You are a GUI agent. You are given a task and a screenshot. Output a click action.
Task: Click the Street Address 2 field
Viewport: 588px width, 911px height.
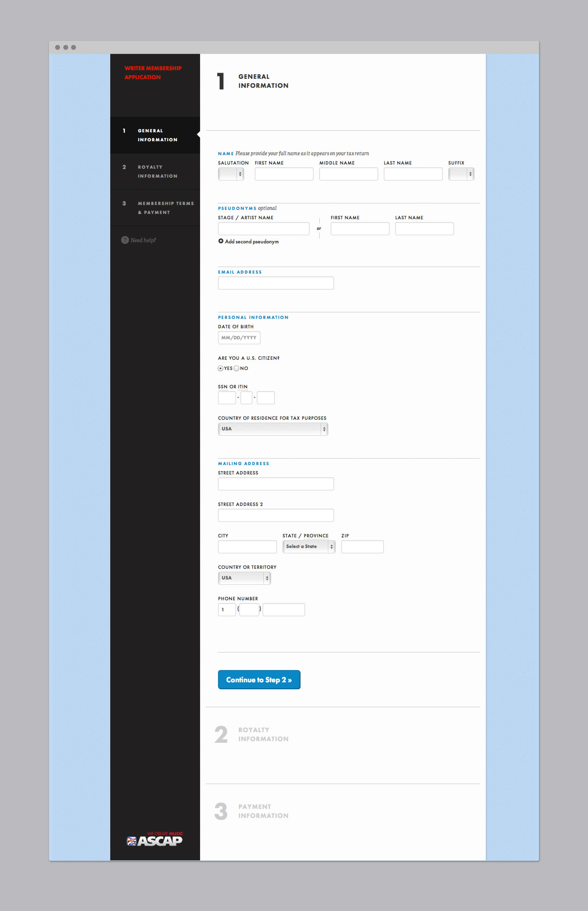276,515
